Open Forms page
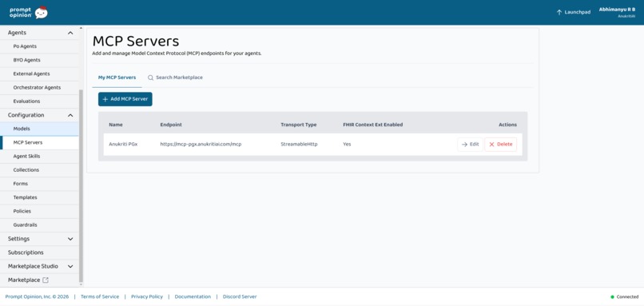 [39, 184]
